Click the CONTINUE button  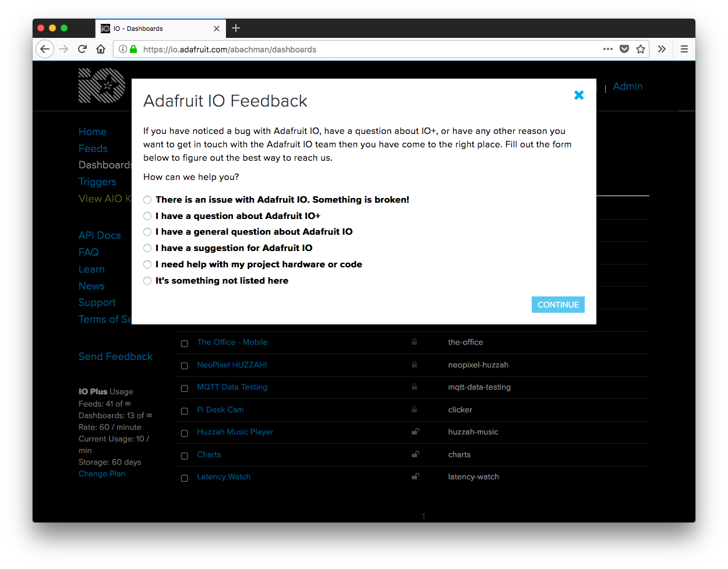tap(557, 304)
